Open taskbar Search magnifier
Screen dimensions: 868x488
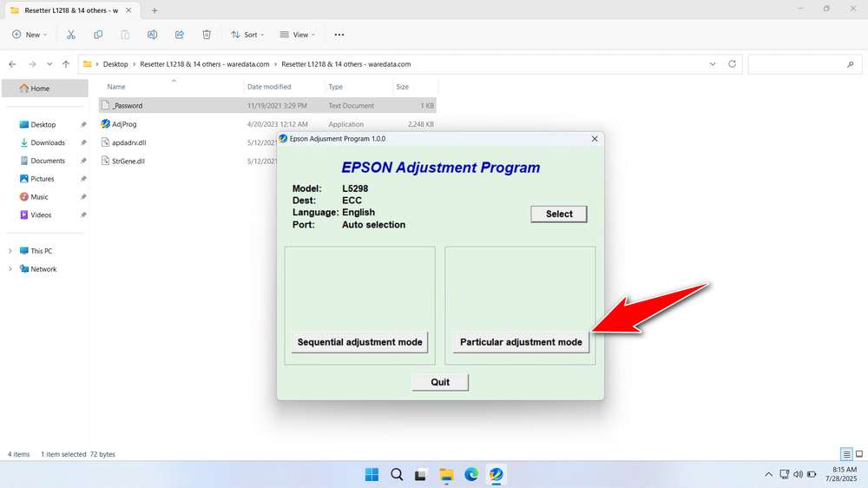click(397, 474)
